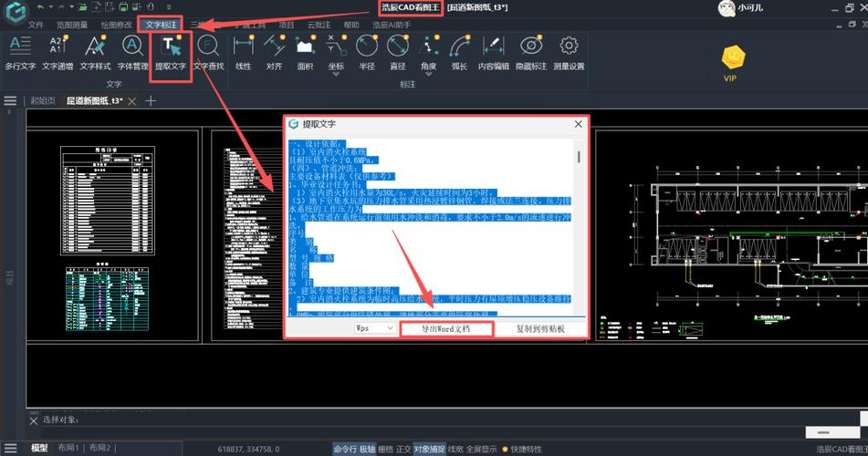Click the 导出Word文档 button
The image size is (868, 456).
coord(446,328)
